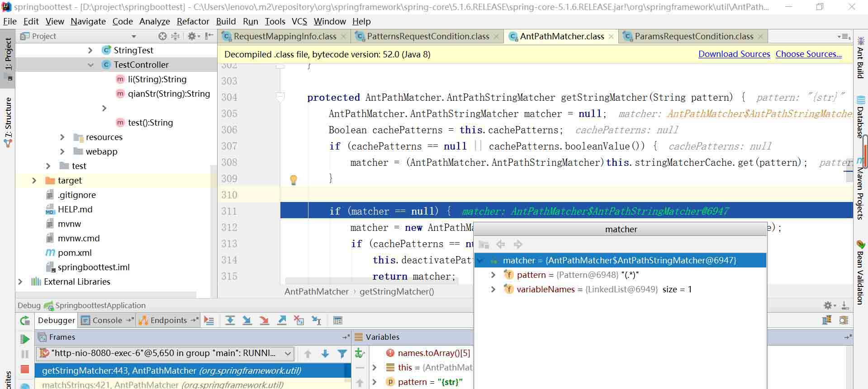Collapse the TestController class node
Viewport: 868px width, 389px height.
click(x=90, y=65)
